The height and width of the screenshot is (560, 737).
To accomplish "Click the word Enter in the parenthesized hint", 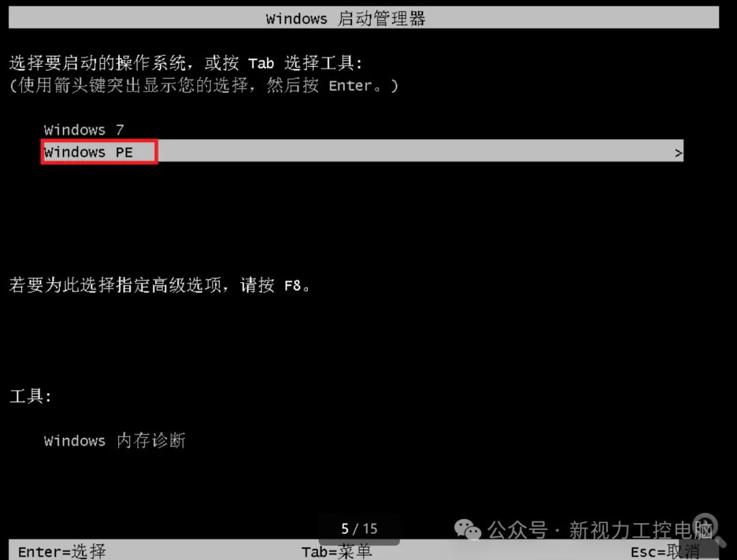I will (350, 86).
